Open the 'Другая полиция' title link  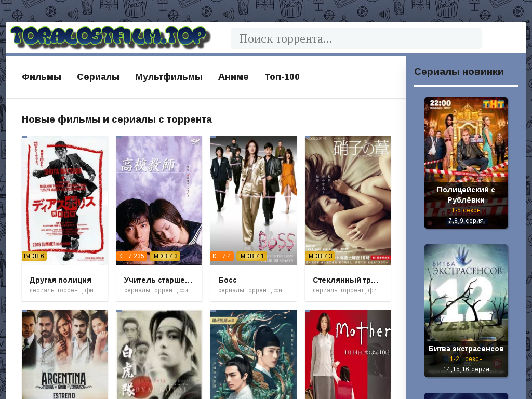click(x=60, y=280)
